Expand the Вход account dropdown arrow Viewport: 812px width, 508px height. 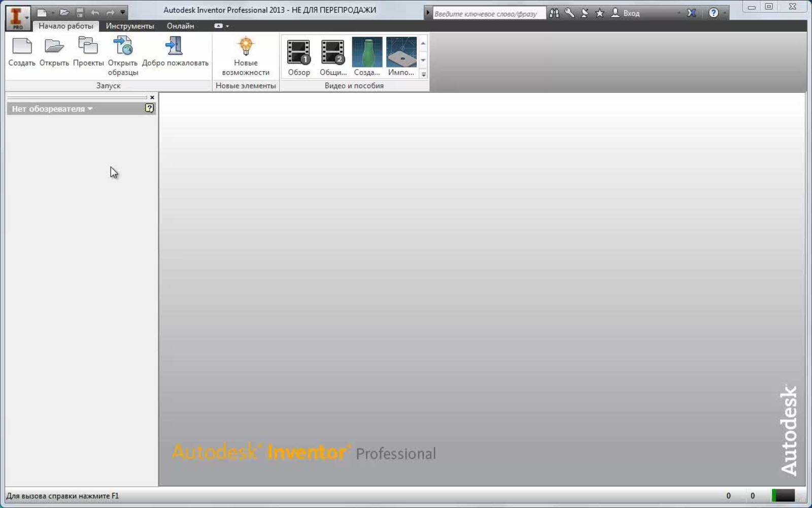(679, 13)
